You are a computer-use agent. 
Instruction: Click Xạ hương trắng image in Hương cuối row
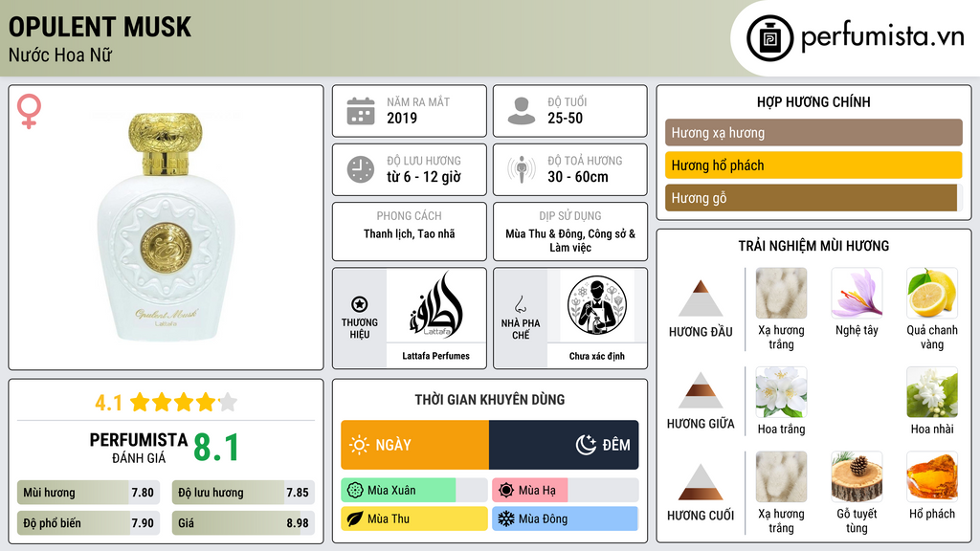pos(781,476)
